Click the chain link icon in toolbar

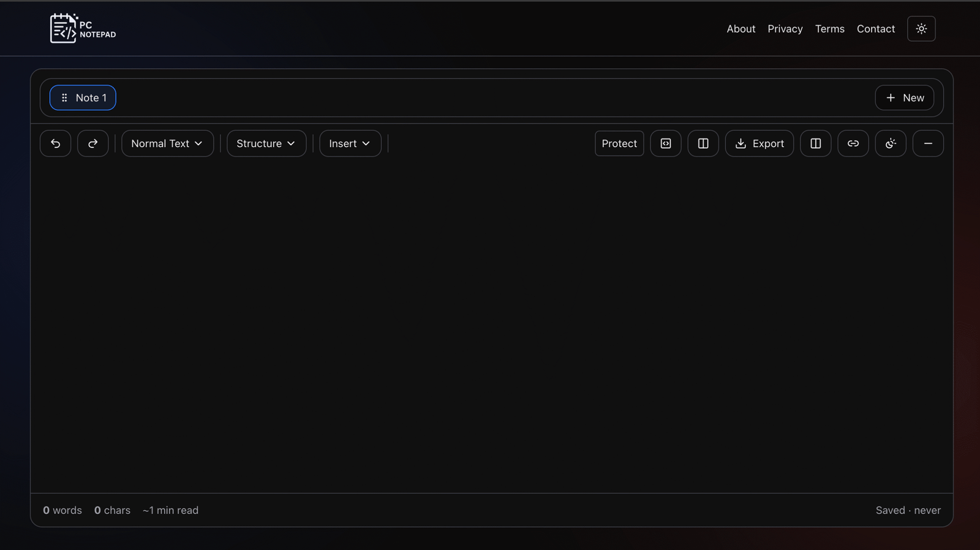[x=853, y=143]
